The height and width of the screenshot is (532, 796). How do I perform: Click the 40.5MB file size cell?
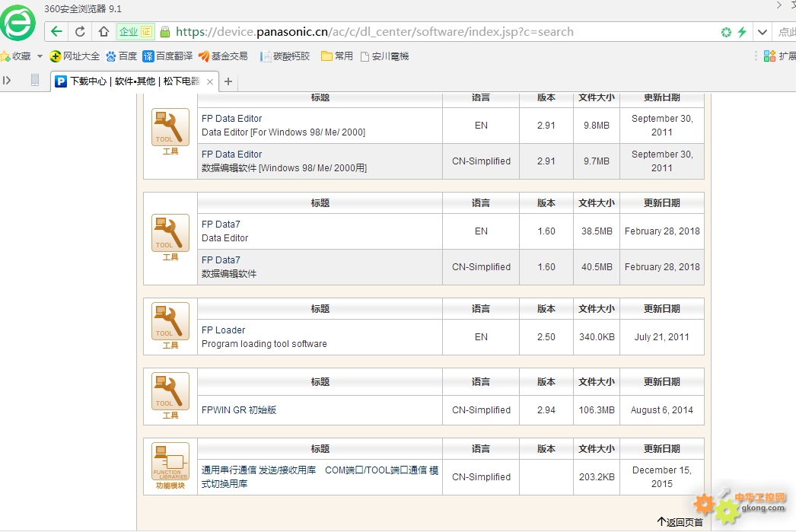click(597, 266)
